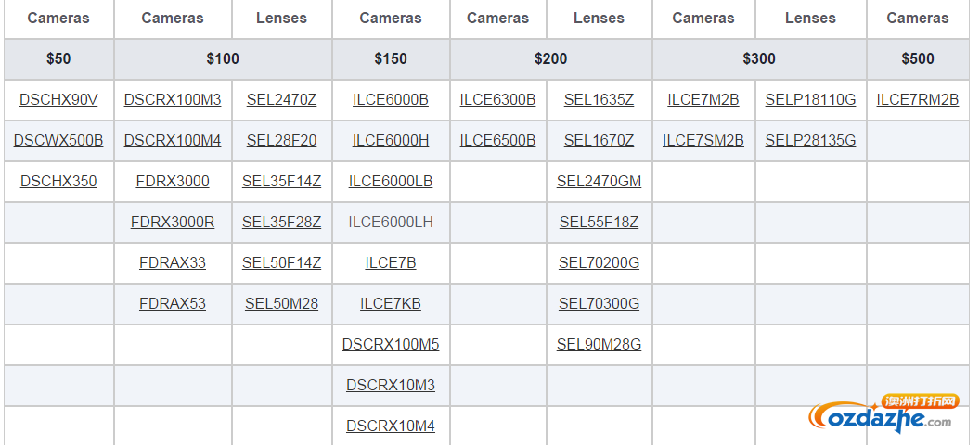Open the ILCE7M2B camera link
The image size is (980, 445).
tap(703, 100)
